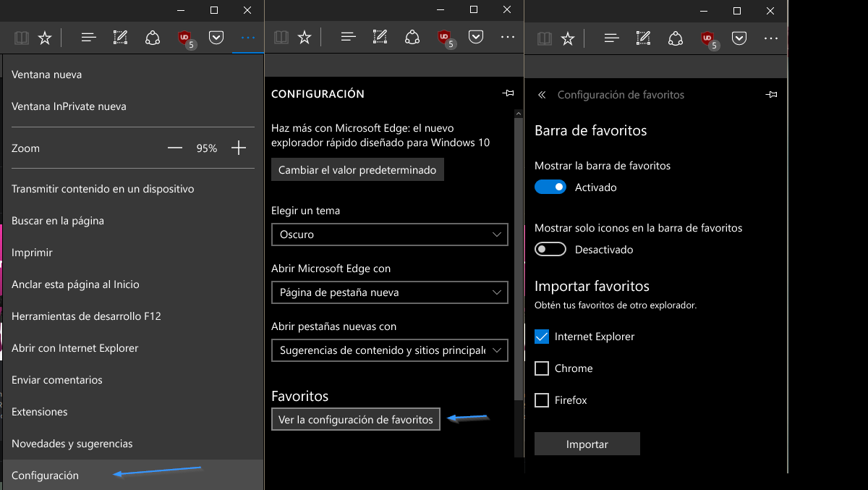Disable Mostrar la barra de favoritos
The height and width of the screenshot is (490, 868).
(550, 187)
